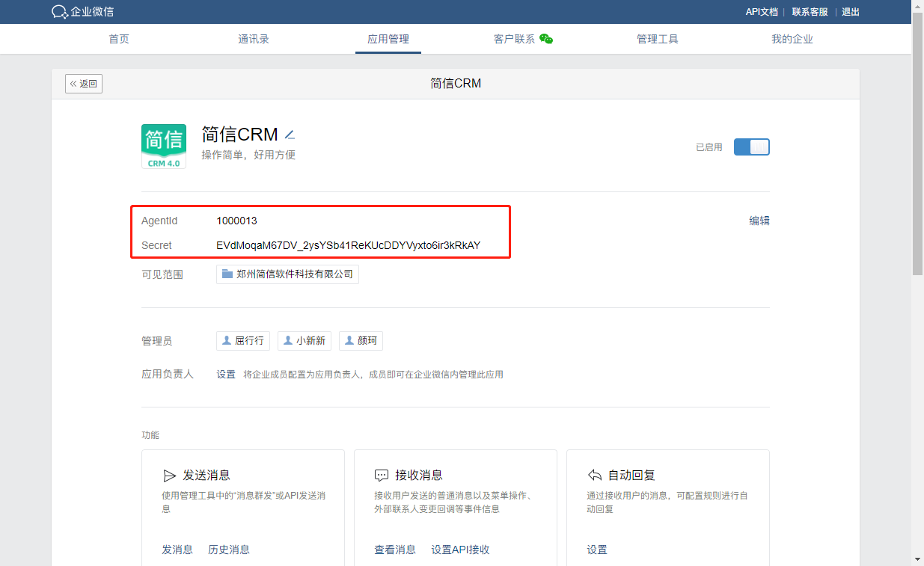The image size is (924, 566).
Task: Click the 发送消息 card title
Action: pos(206,476)
